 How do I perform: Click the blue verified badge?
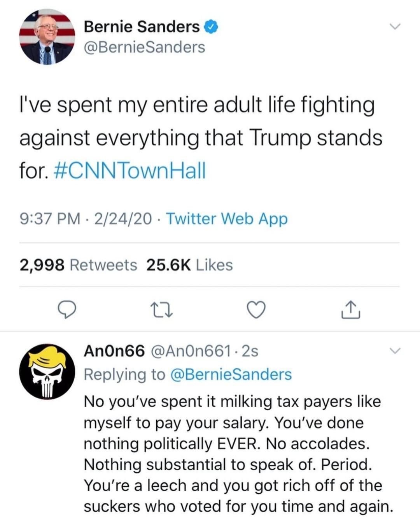(x=211, y=27)
